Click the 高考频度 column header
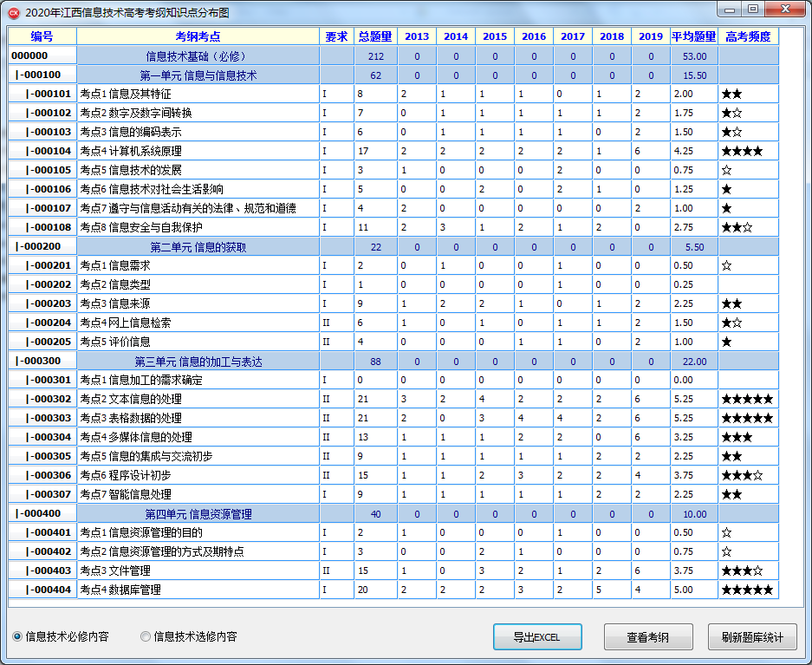Viewport: 812px width, 665px height. coord(748,36)
